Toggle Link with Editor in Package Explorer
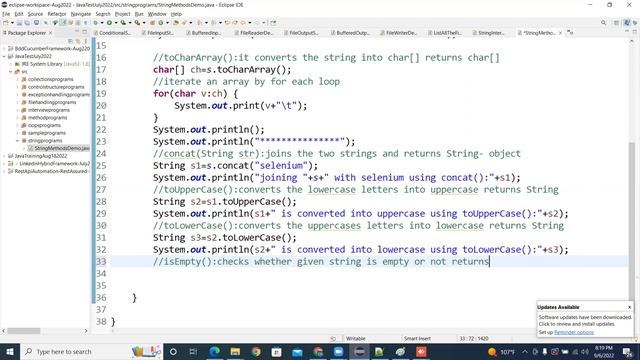Image resolution: width=640 pixels, height=360 pixels. tap(78, 41)
